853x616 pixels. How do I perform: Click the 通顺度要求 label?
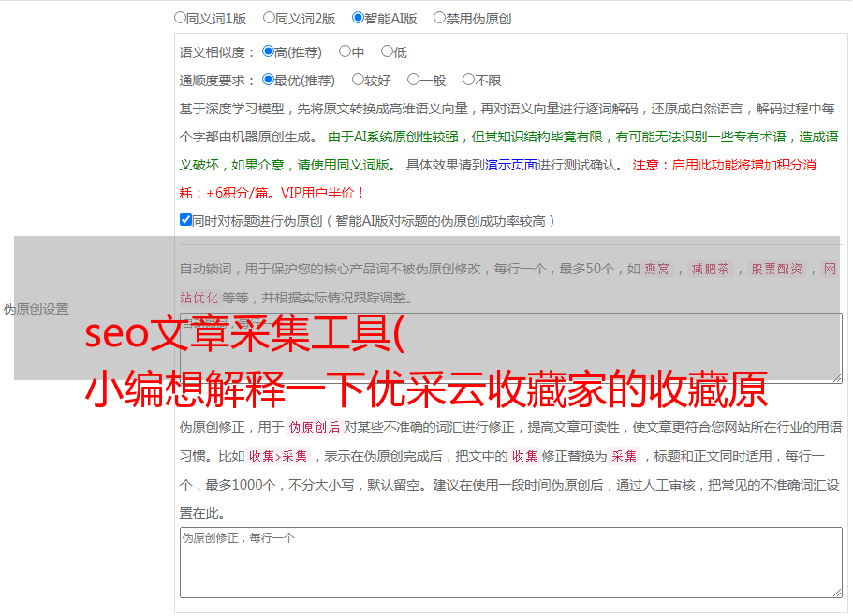pyautogui.click(x=216, y=81)
